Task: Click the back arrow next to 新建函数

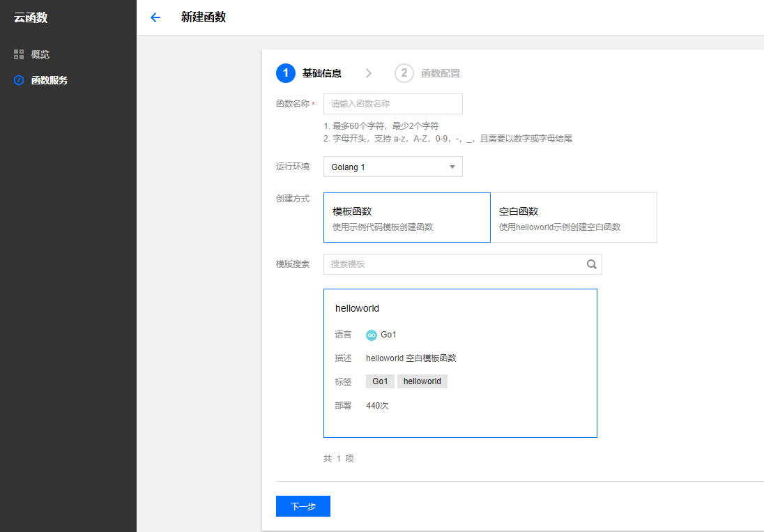Action: pyautogui.click(x=155, y=17)
